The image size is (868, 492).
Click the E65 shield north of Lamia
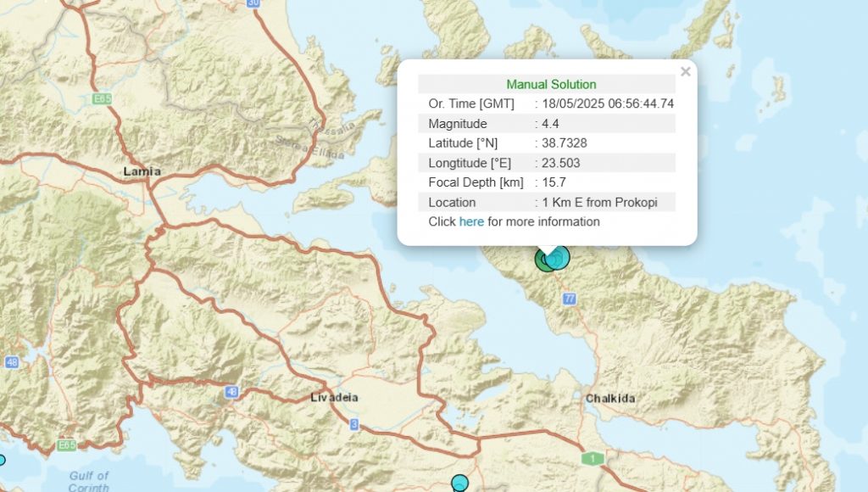pos(103,99)
